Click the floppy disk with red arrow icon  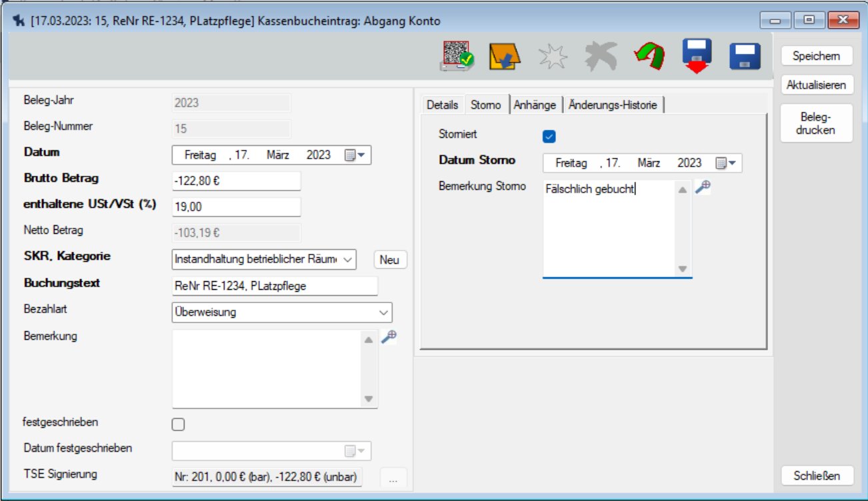pos(697,57)
